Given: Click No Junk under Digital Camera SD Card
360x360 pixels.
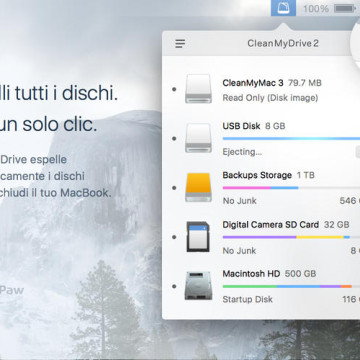Looking at the screenshot, I should point(239,250).
